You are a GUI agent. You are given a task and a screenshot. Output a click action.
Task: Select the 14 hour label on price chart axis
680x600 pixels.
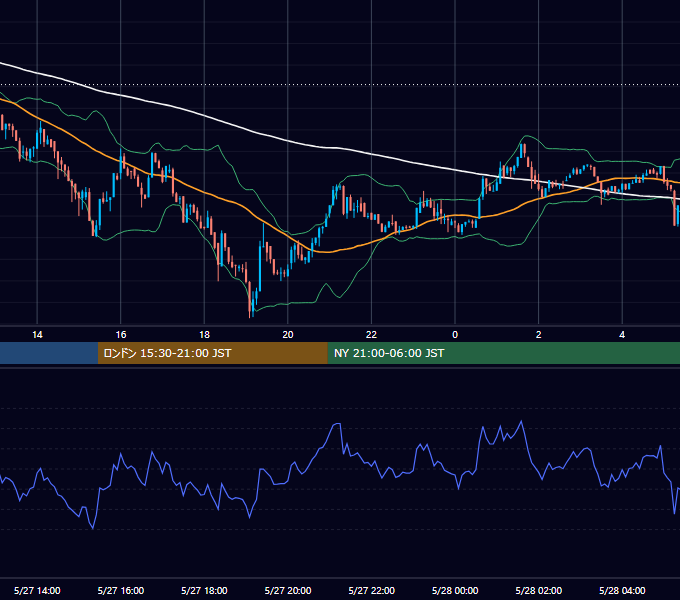[x=37, y=335]
